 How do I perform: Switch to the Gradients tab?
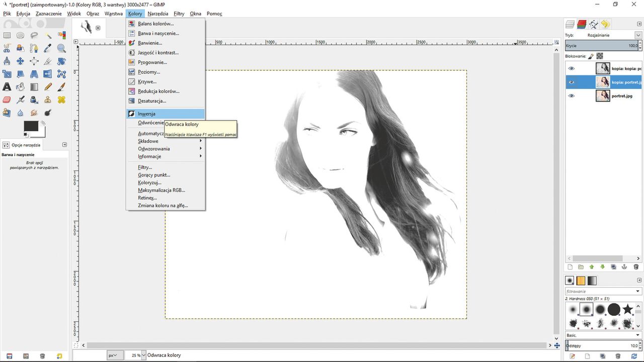[x=592, y=281]
